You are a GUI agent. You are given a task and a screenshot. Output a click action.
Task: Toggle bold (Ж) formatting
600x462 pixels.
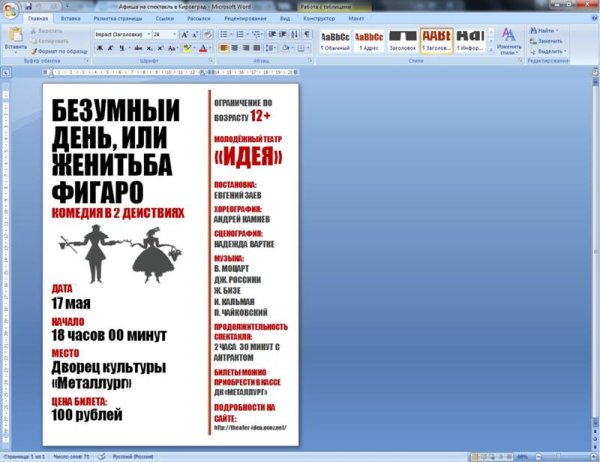(99, 48)
